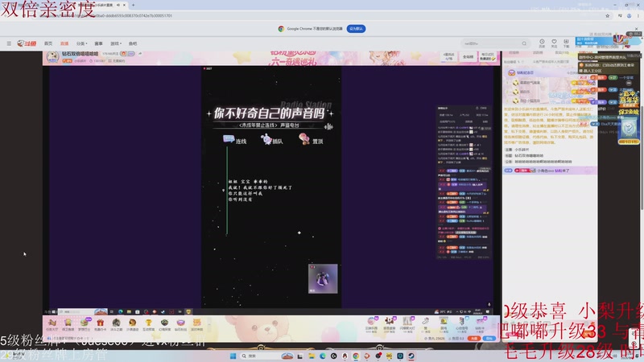Click the orange 充值 recharge button
Screen dimensions: 644x362
coord(474,338)
